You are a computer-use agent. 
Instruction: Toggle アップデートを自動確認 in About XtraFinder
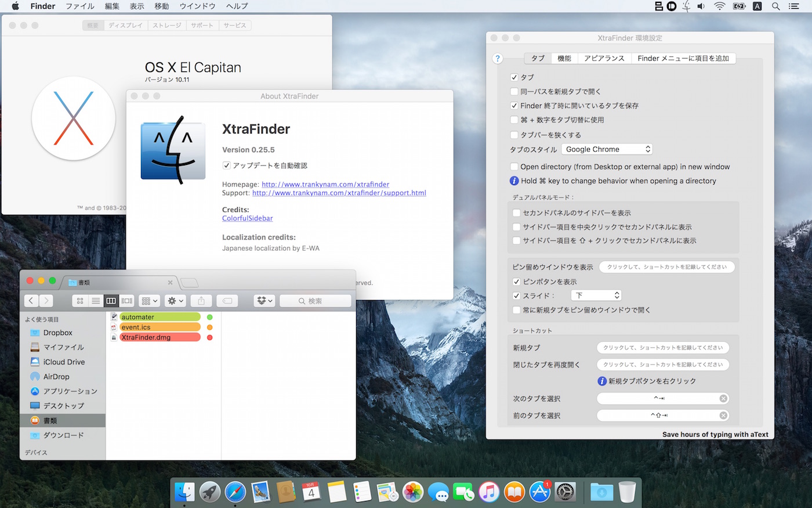tap(226, 165)
